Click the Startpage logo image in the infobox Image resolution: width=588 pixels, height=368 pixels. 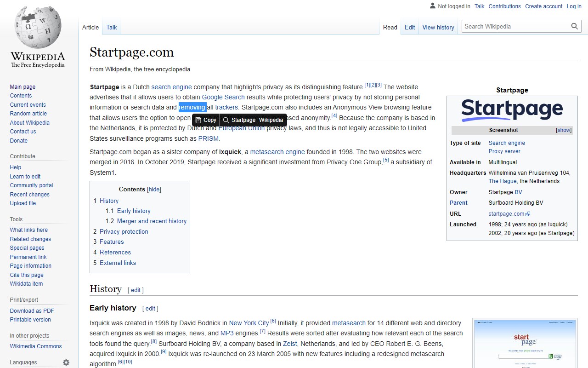512,110
